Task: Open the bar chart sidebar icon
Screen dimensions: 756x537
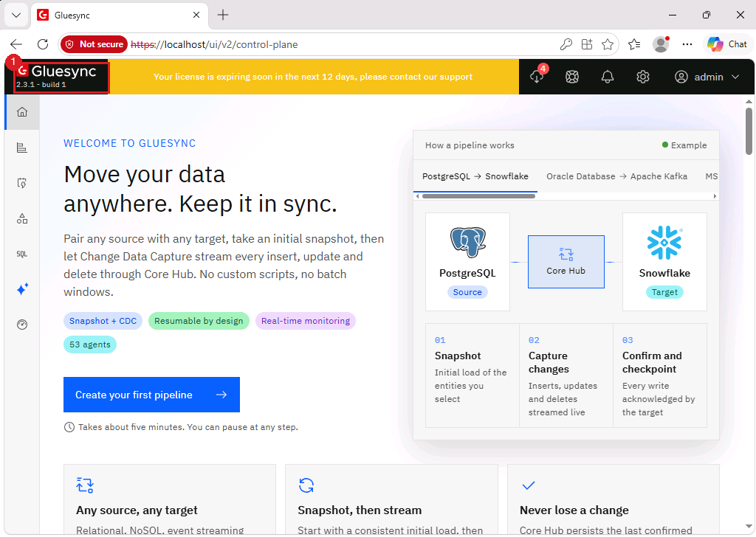Action: pyautogui.click(x=22, y=148)
